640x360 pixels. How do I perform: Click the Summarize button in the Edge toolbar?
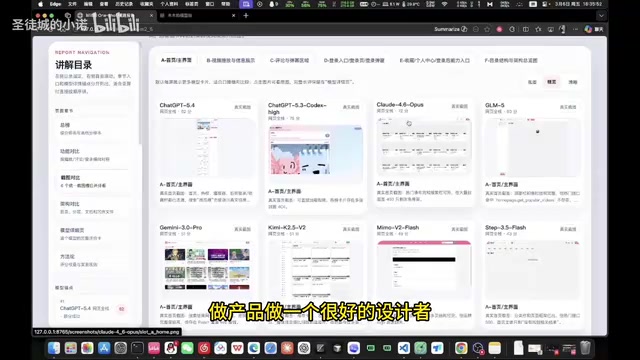tap(451, 29)
